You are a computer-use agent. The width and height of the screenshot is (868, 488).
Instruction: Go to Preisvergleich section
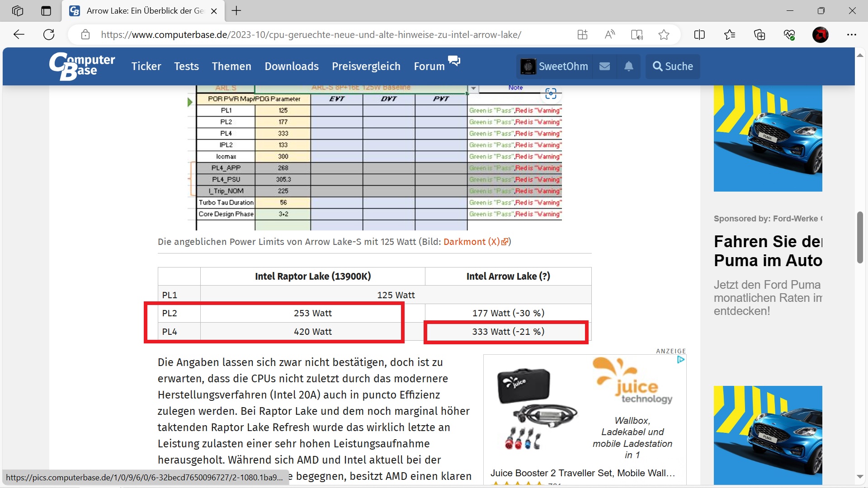(x=366, y=66)
